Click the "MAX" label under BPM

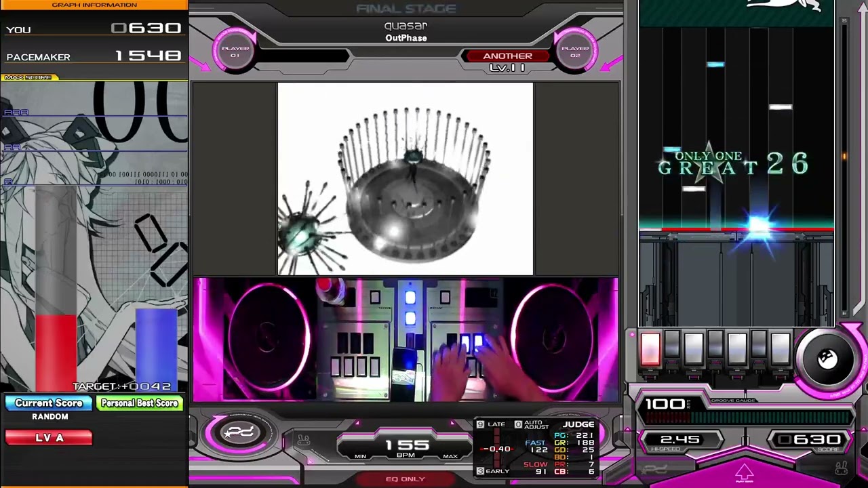click(x=450, y=456)
